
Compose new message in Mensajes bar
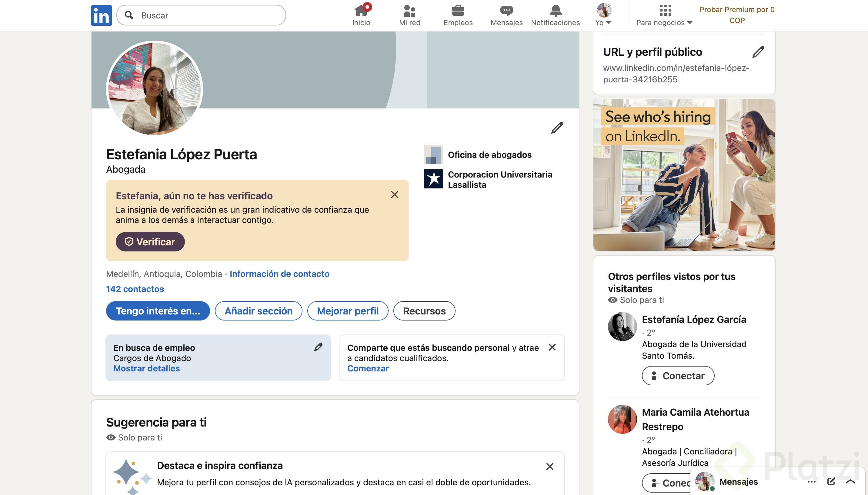(831, 481)
